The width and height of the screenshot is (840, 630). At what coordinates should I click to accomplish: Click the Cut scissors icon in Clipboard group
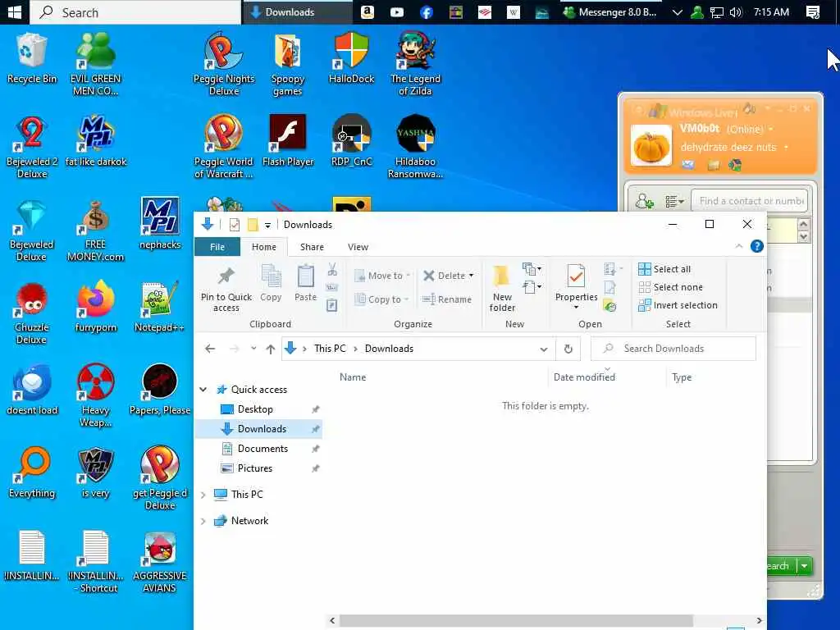(x=332, y=269)
